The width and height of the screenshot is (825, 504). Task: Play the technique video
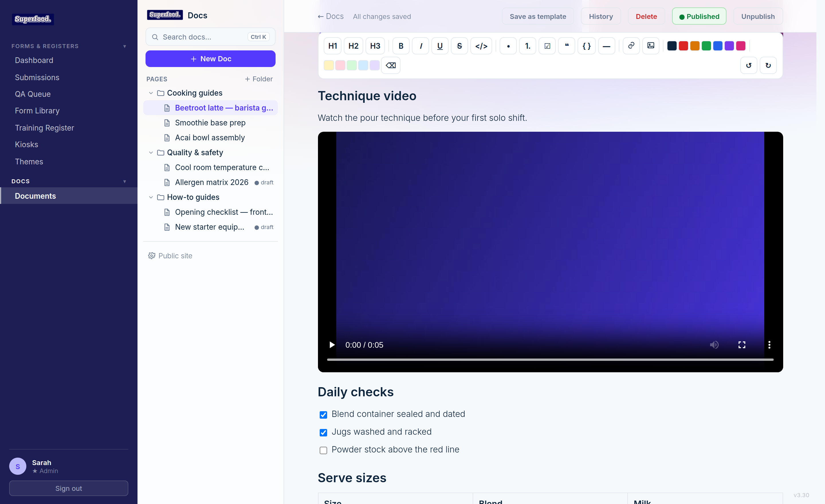[x=332, y=345]
